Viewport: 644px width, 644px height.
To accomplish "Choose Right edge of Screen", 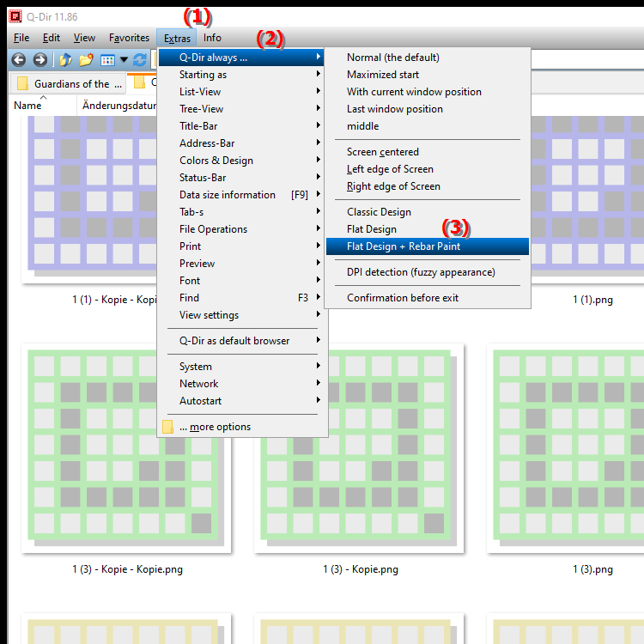I will tap(427, 186).
